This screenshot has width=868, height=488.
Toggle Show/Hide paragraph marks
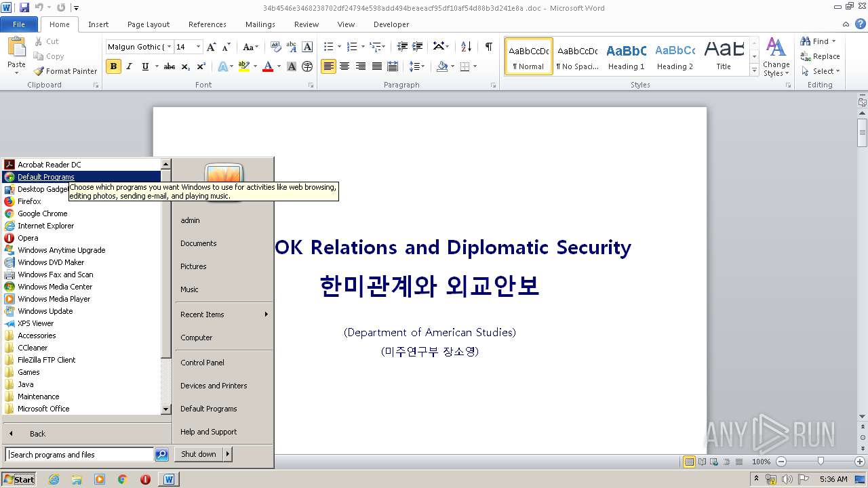pos(488,47)
